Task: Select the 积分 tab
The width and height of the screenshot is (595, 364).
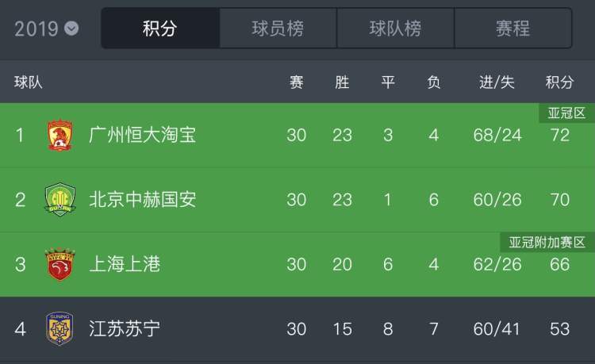Action: [x=160, y=29]
